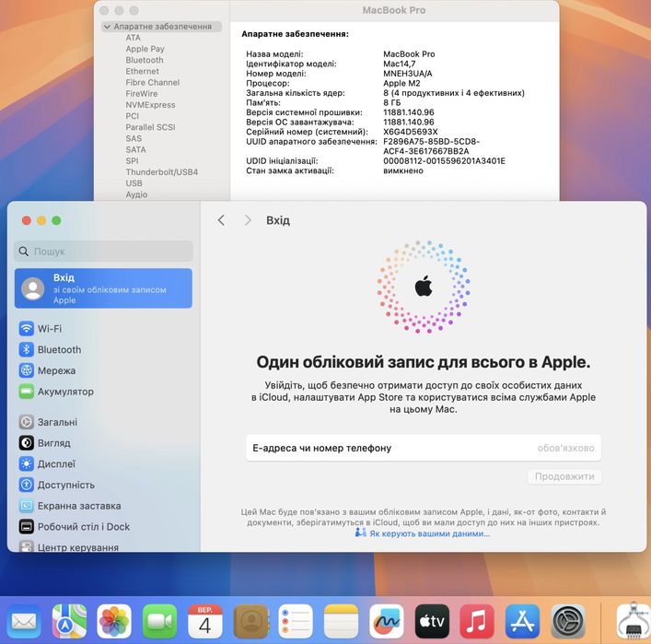Go back in System Settings
The height and width of the screenshot is (644, 651).
[221, 220]
